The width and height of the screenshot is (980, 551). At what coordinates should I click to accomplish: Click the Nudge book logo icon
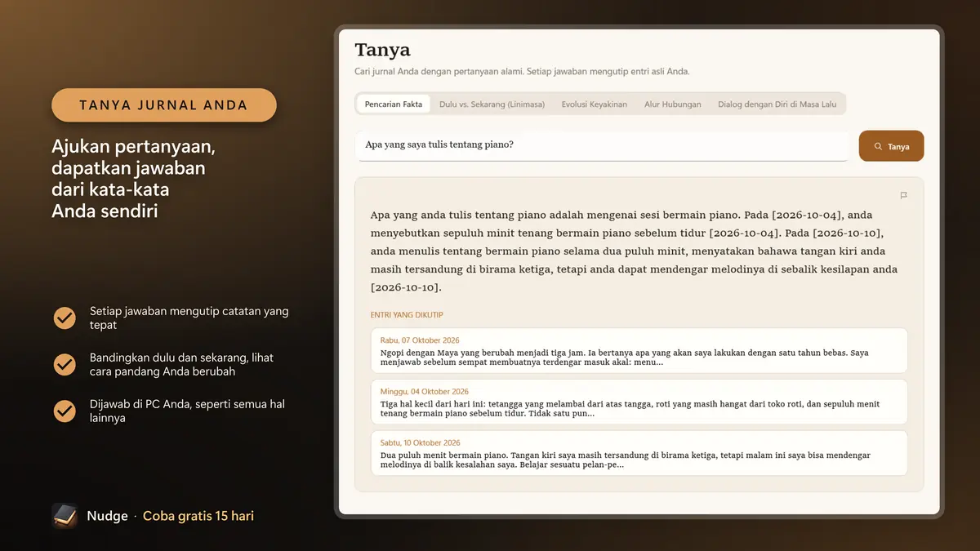point(65,516)
